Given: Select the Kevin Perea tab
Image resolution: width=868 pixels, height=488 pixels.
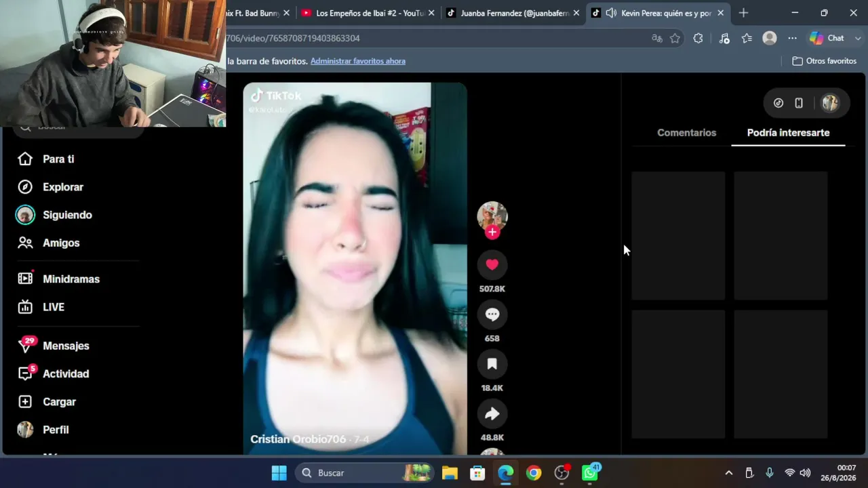Looking at the screenshot, I should [x=658, y=13].
